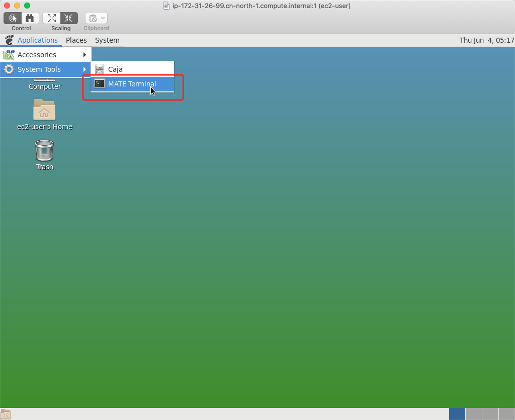The image size is (515, 420).
Task: Open Caja file manager entry
Action: (115, 69)
